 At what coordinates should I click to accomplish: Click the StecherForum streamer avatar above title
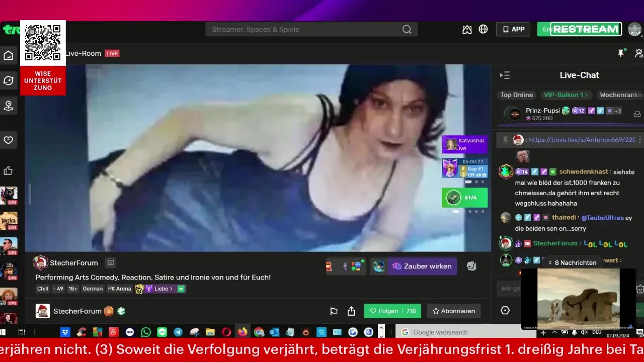40,262
